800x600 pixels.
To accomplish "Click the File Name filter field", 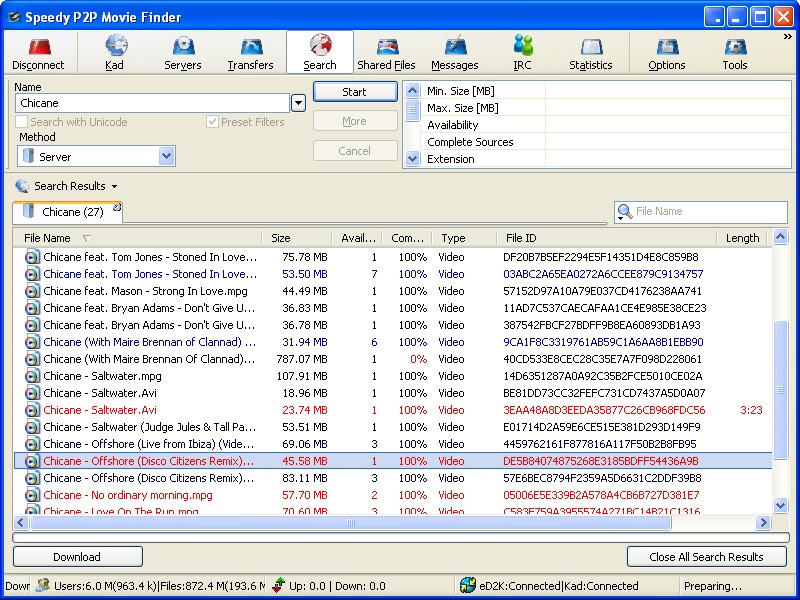I will [701, 211].
